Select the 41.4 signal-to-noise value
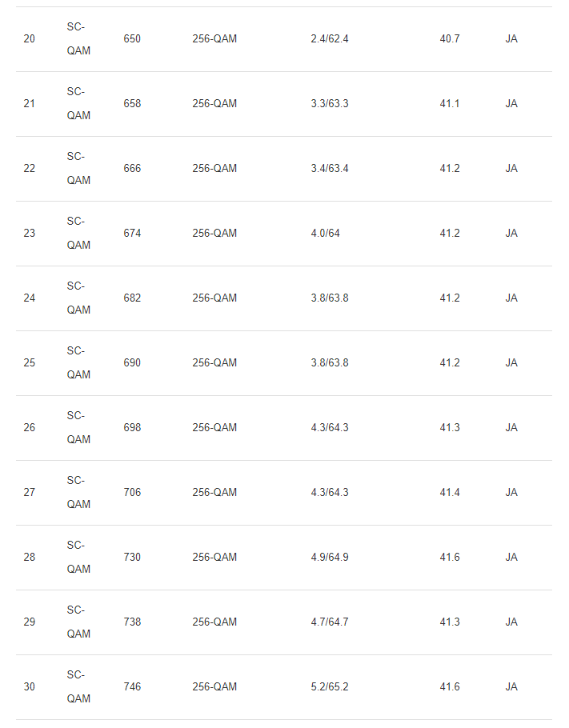569x728 pixels. 450,493
